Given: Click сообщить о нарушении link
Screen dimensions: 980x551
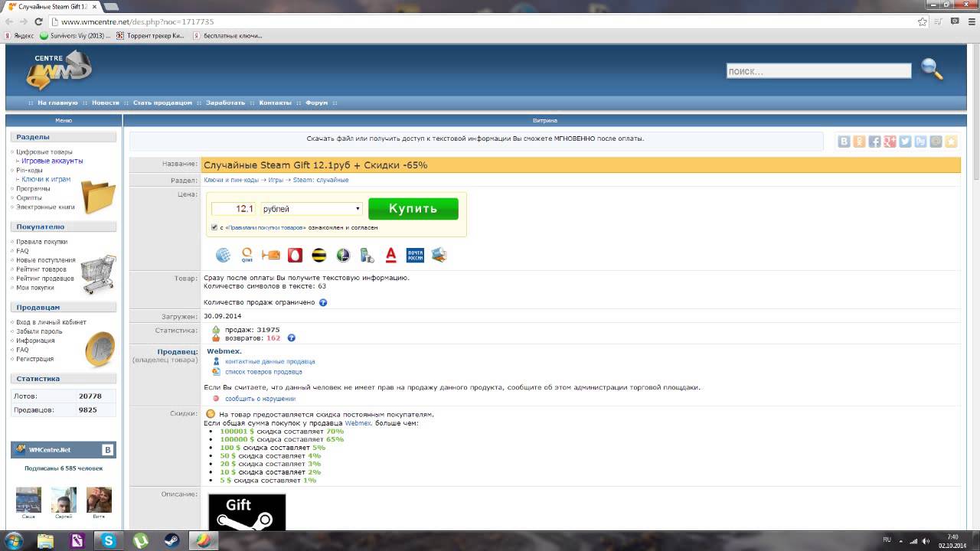Looking at the screenshot, I should [x=260, y=399].
